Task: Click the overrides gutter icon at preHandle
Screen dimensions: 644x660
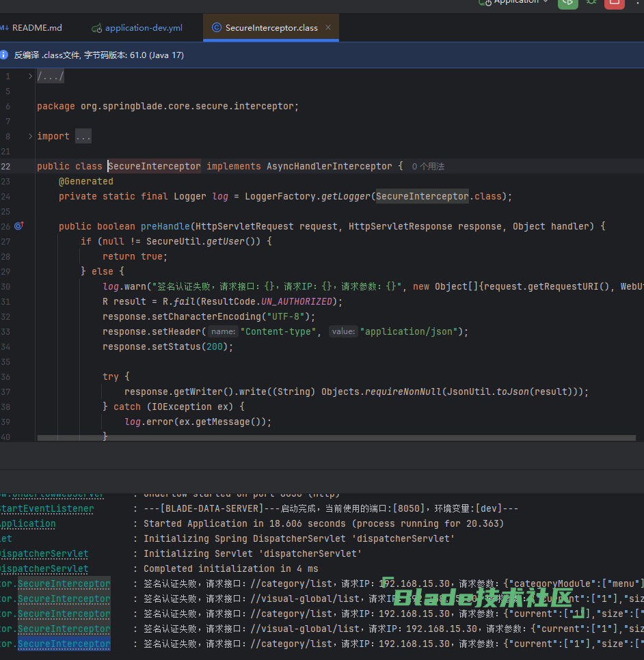Action: tap(19, 226)
